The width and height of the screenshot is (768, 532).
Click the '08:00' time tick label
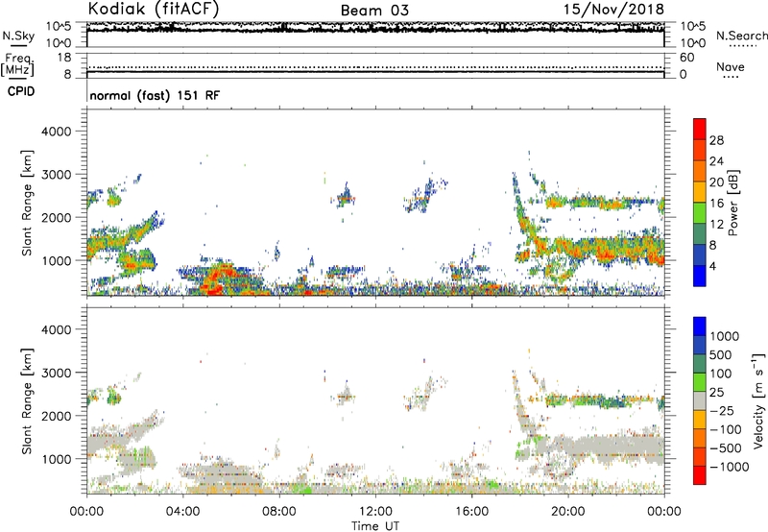[278, 512]
